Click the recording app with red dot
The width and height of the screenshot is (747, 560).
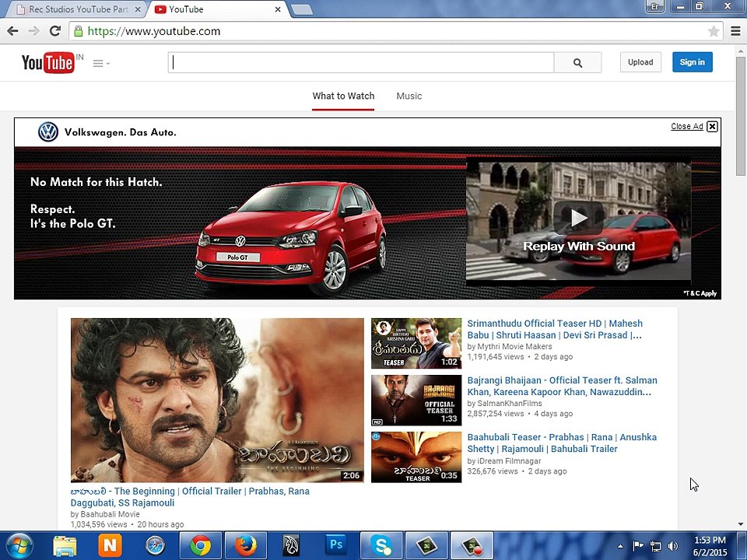pyautogui.click(x=472, y=546)
